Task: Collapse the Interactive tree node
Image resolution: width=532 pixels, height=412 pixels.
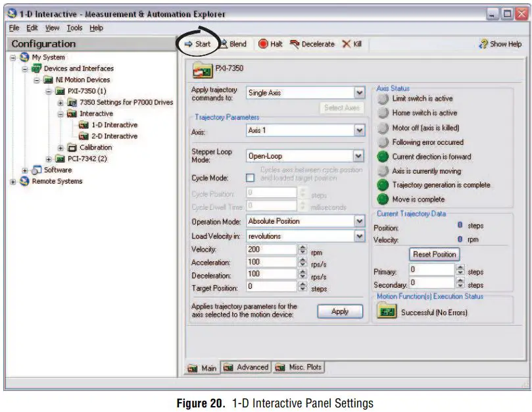Action: tap(60, 114)
